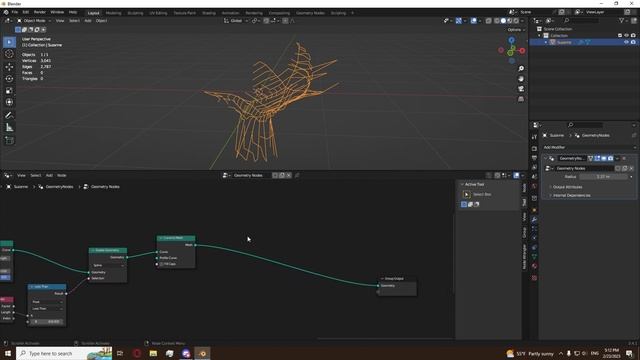Click the Radius value field in modifier

(604, 177)
